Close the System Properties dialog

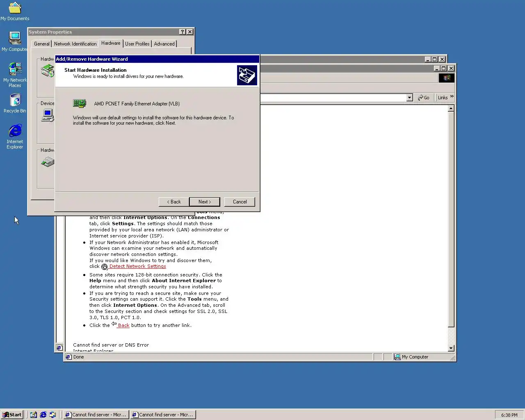click(x=190, y=32)
